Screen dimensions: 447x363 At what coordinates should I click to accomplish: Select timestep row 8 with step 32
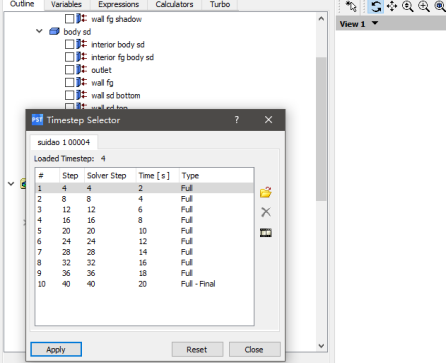point(144,262)
